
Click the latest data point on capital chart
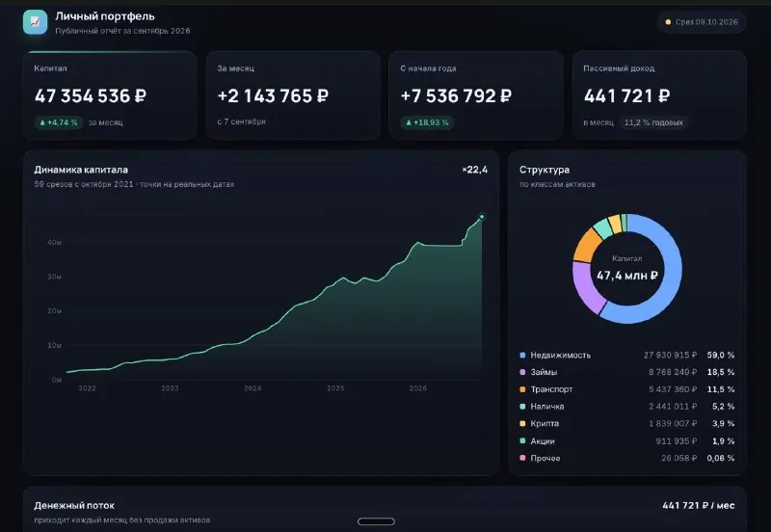tap(482, 217)
